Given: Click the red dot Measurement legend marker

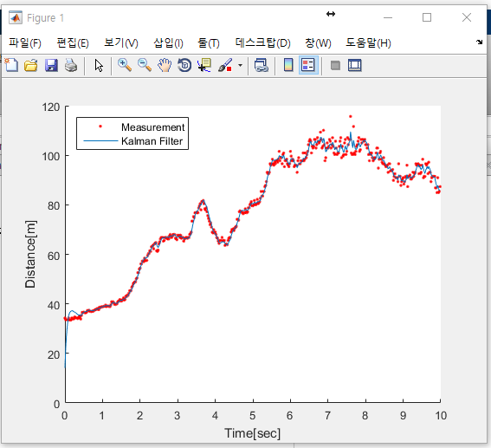Looking at the screenshot, I should point(100,127).
